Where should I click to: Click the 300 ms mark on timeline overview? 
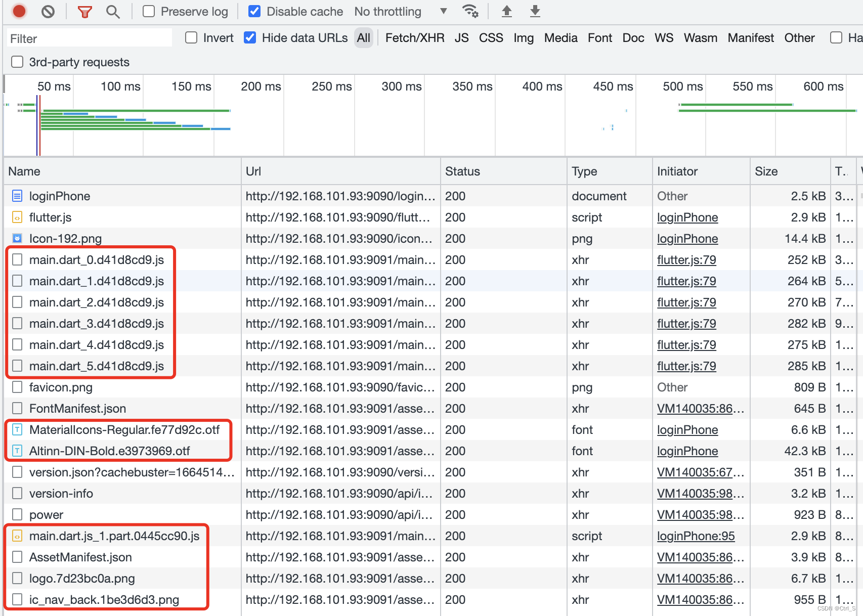click(402, 86)
